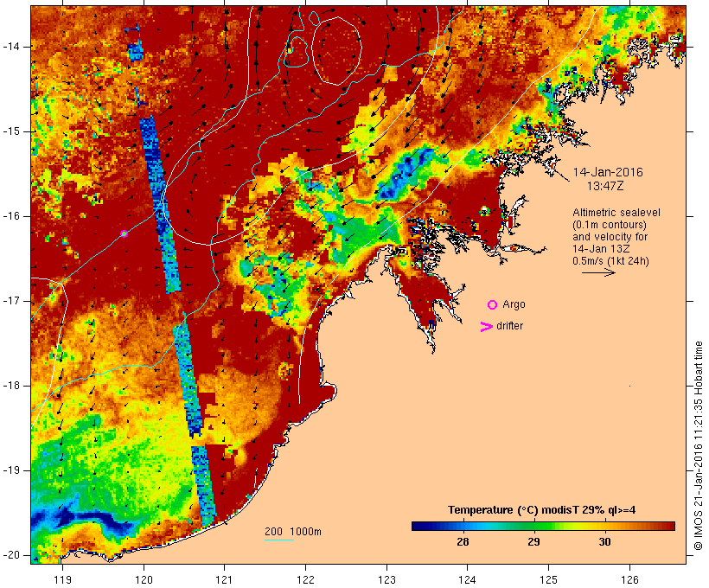Click the '28' color bar tick label
Viewport: 709px width, 588px height.
point(463,542)
